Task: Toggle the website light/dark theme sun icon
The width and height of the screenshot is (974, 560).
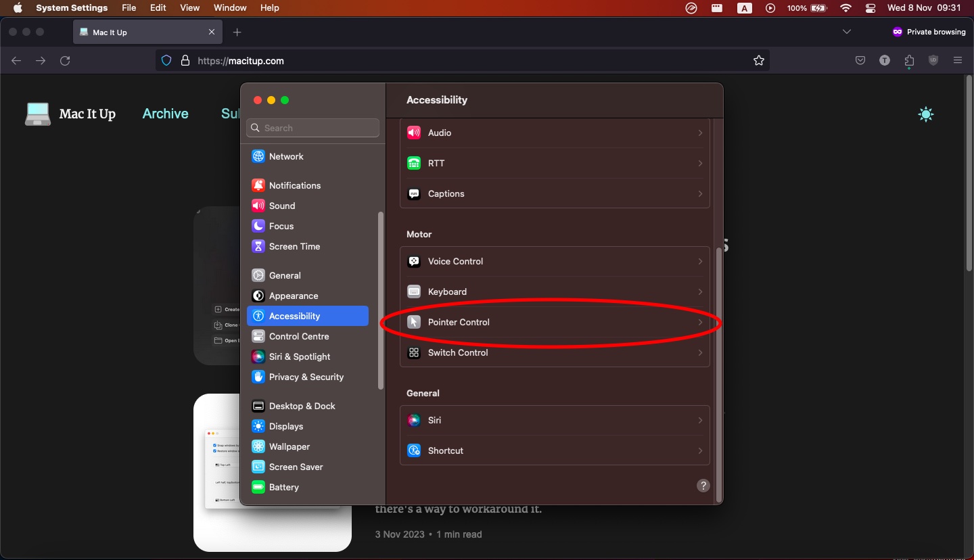Action: click(x=926, y=114)
